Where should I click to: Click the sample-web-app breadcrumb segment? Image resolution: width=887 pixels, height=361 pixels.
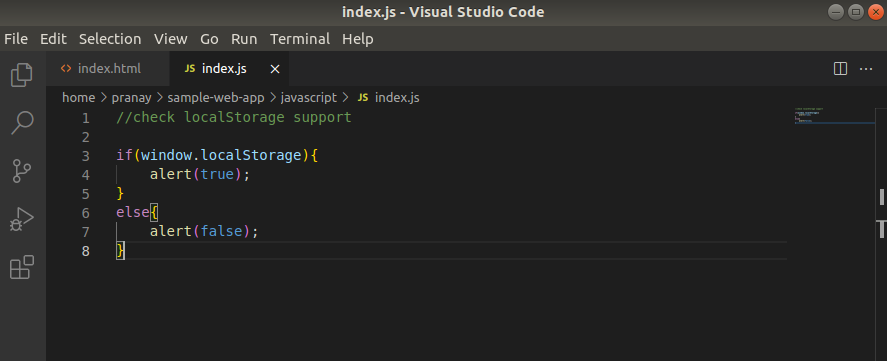coord(216,97)
